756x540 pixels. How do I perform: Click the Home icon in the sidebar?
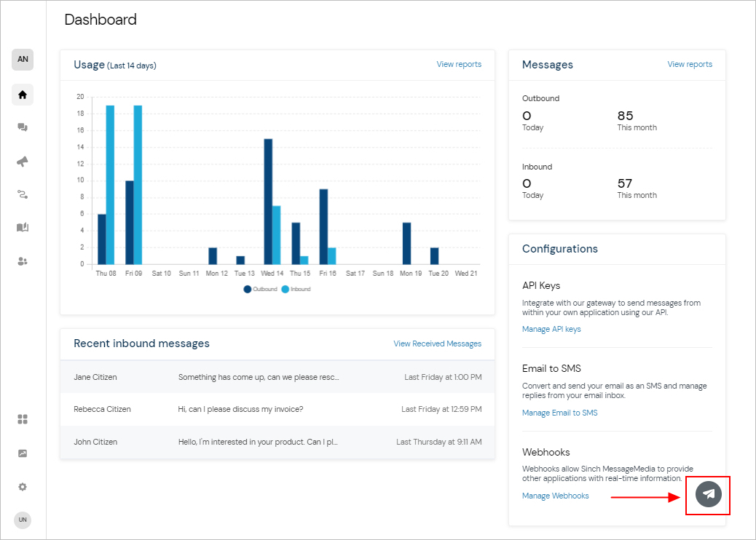23,95
